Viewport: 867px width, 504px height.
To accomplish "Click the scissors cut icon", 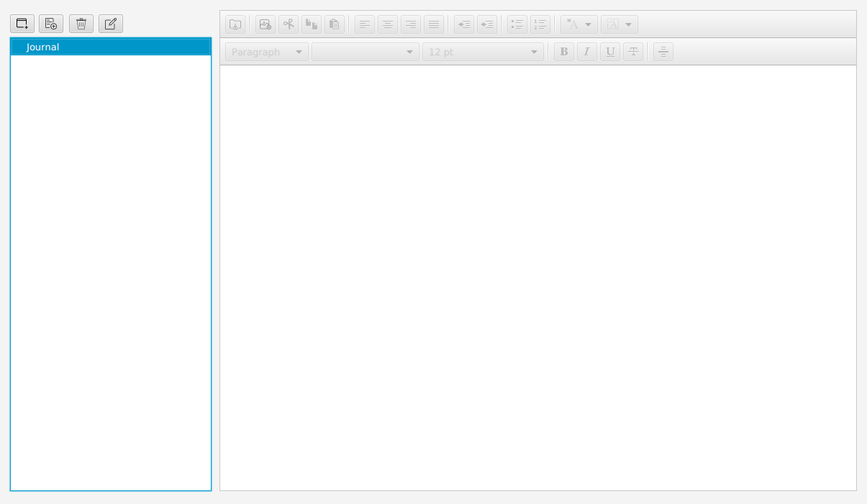I will click(289, 24).
